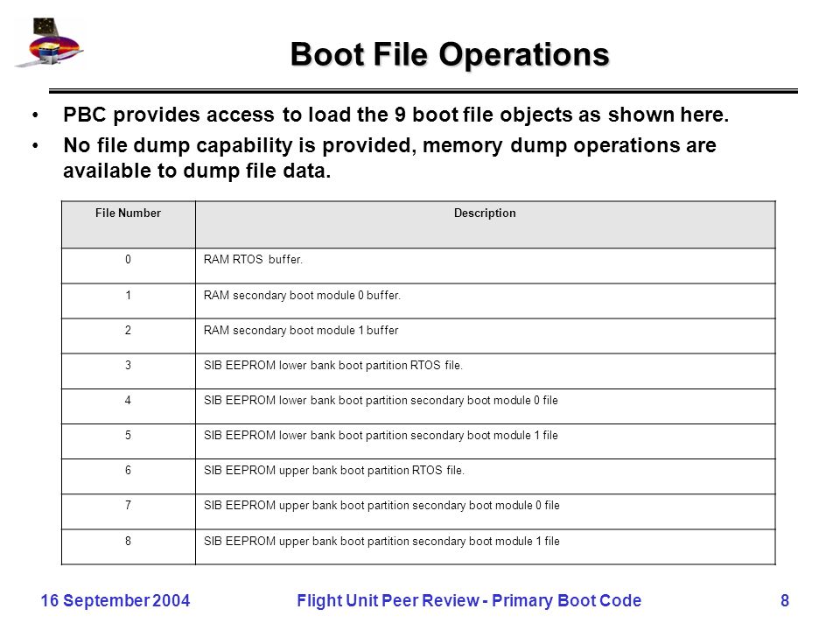The width and height of the screenshot is (840, 630).
Task: Select the RAM RTOS buffer description
Action: tap(253, 259)
